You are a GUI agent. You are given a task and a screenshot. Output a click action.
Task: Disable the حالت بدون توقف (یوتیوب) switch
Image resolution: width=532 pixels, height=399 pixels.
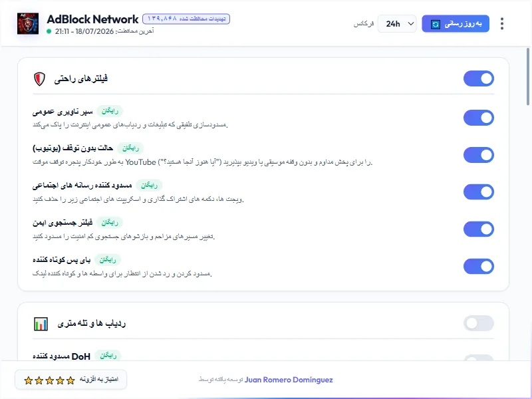click(x=478, y=155)
